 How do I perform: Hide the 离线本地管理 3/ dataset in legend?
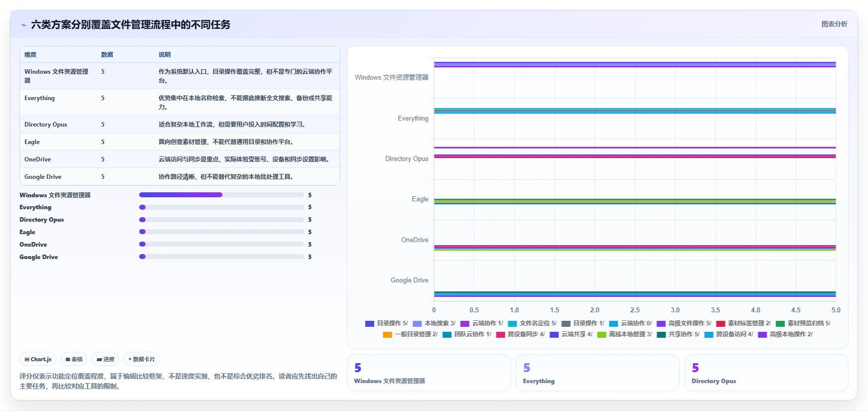point(625,334)
